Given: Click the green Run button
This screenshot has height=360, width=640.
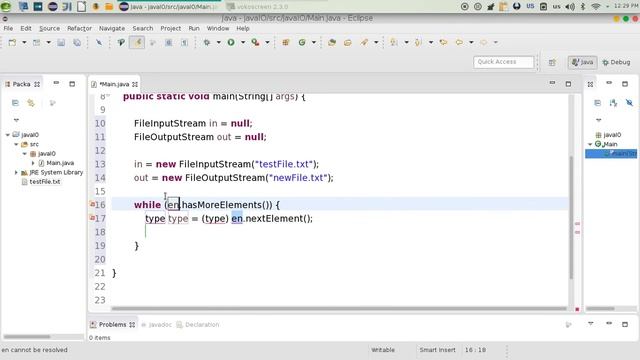Looking at the screenshot, I should (x=231, y=42).
